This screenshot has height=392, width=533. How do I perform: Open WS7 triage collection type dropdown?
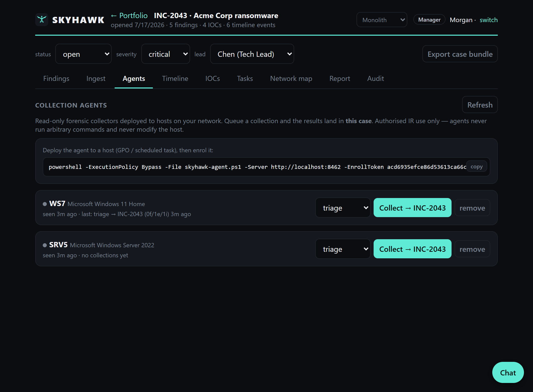[343, 208]
